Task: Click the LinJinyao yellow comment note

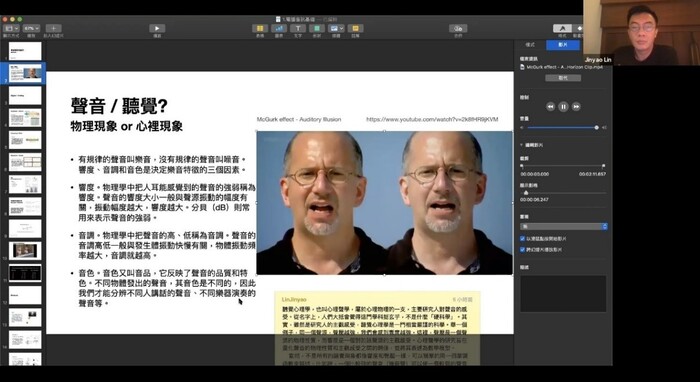Action: pos(377,328)
